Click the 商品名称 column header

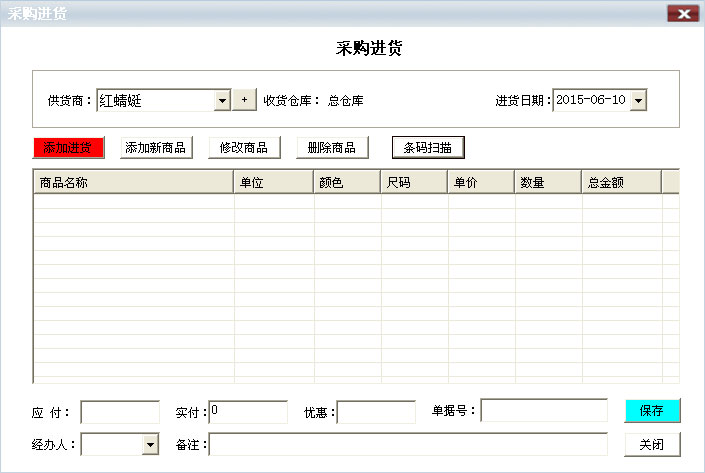click(x=134, y=182)
